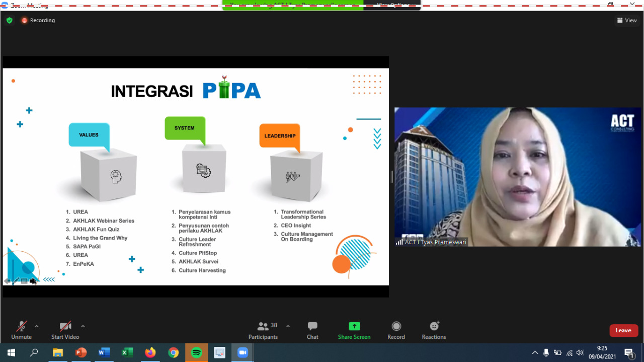Expand the Participants options chevron
The width and height of the screenshot is (644, 362).
point(288,326)
